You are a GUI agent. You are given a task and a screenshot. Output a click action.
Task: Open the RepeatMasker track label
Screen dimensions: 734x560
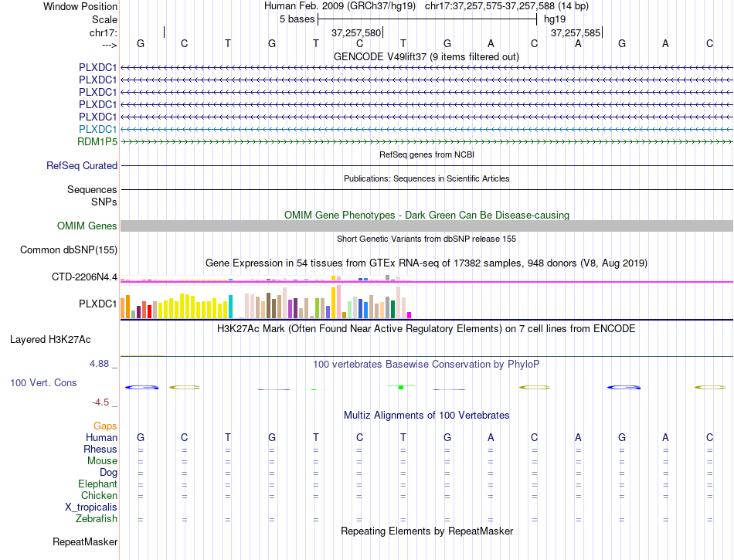click(85, 541)
